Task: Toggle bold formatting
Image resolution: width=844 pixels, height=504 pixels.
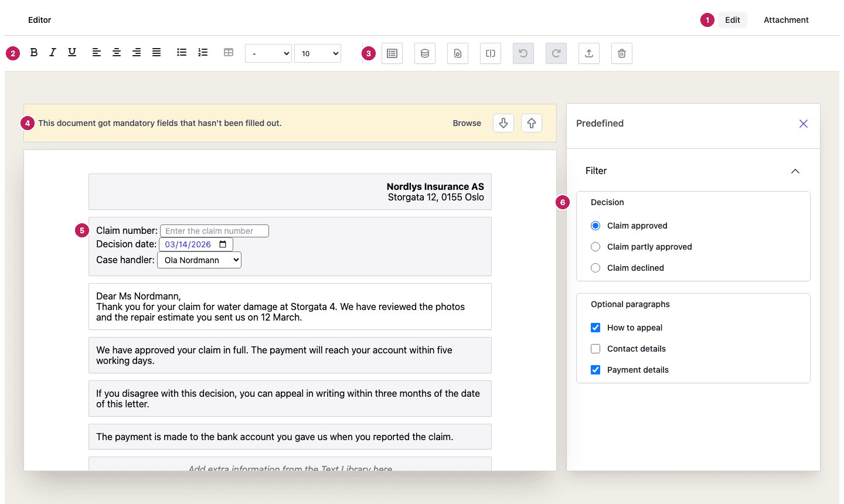Action: [x=34, y=53]
